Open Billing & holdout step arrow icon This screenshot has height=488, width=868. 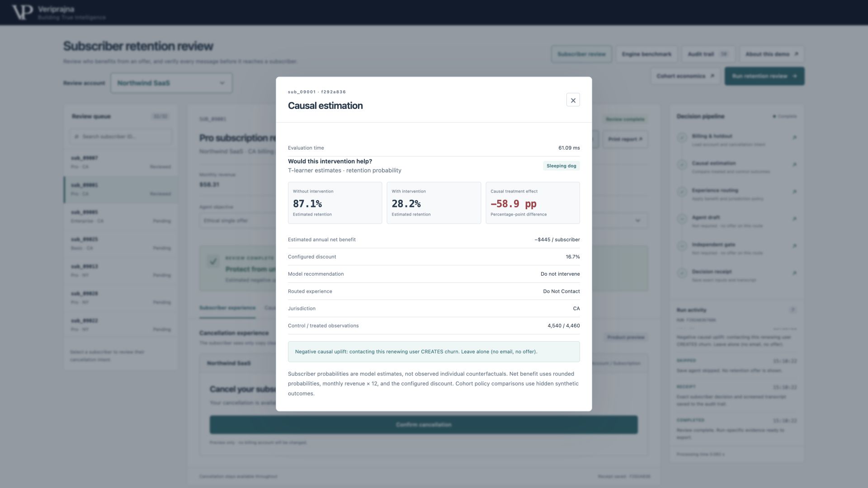794,137
